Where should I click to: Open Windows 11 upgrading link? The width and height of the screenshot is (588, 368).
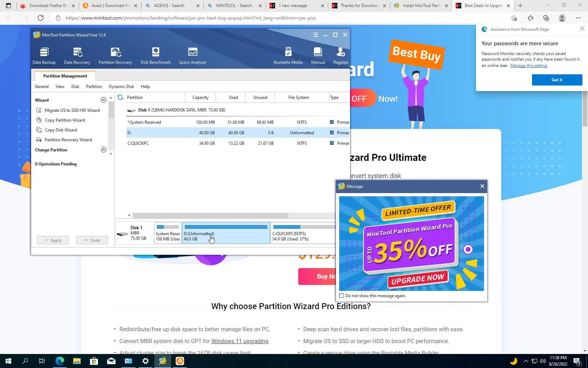tap(240, 341)
